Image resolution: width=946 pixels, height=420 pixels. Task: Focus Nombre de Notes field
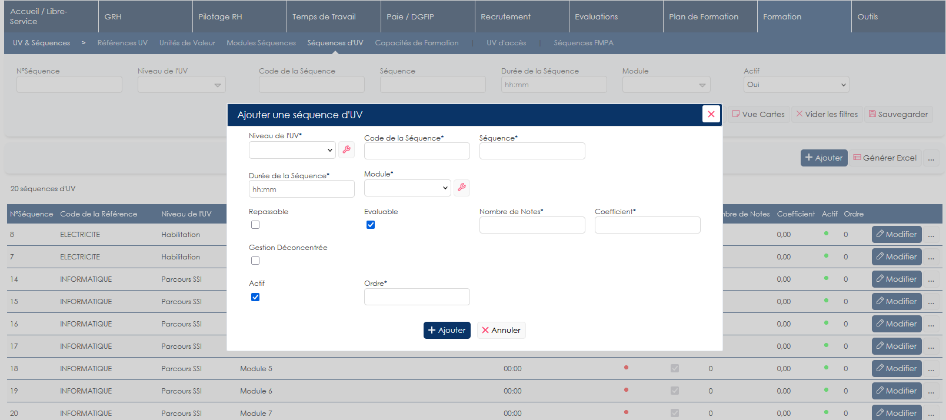click(532, 225)
